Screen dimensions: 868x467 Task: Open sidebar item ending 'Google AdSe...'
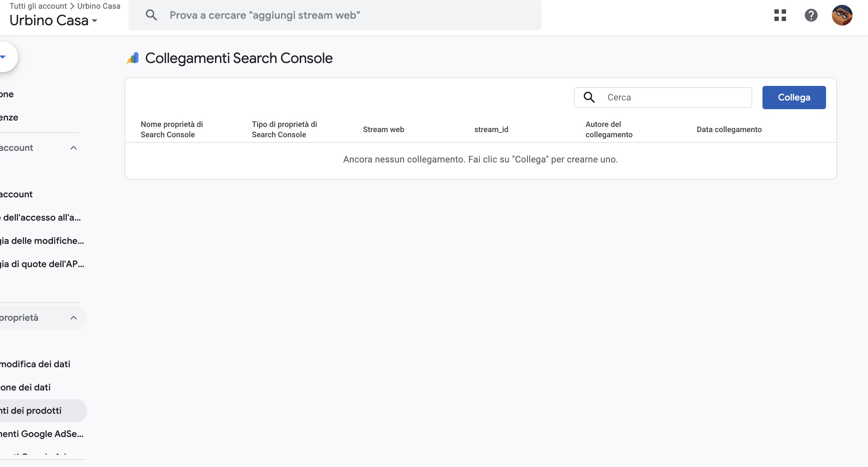[42, 434]
